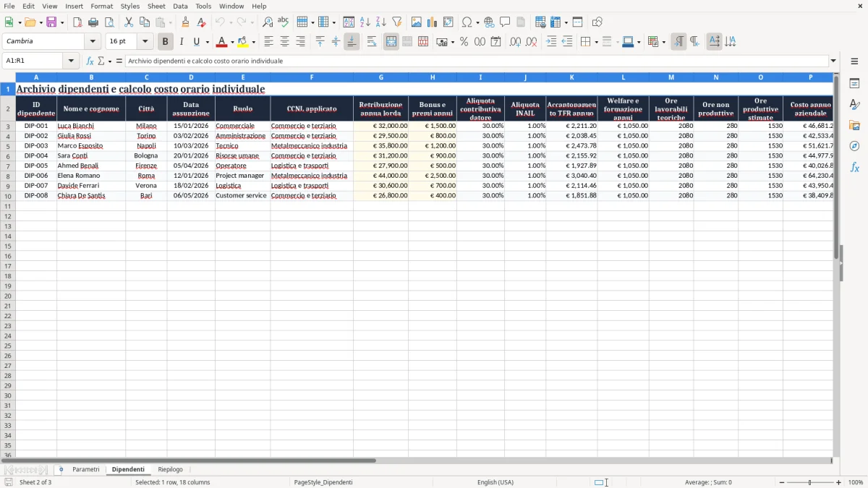
Task: Format as percent icon
Action: (x=464, y=42)
